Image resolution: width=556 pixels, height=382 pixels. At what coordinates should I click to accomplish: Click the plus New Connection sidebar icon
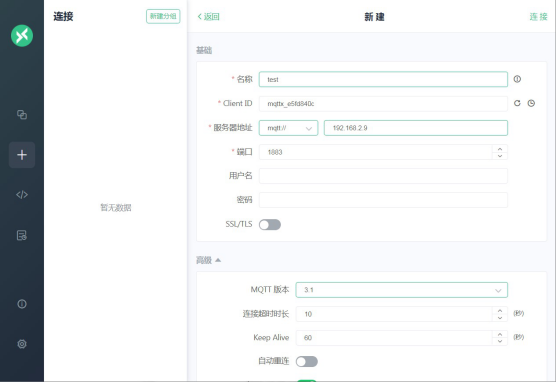tap(22, 155)
